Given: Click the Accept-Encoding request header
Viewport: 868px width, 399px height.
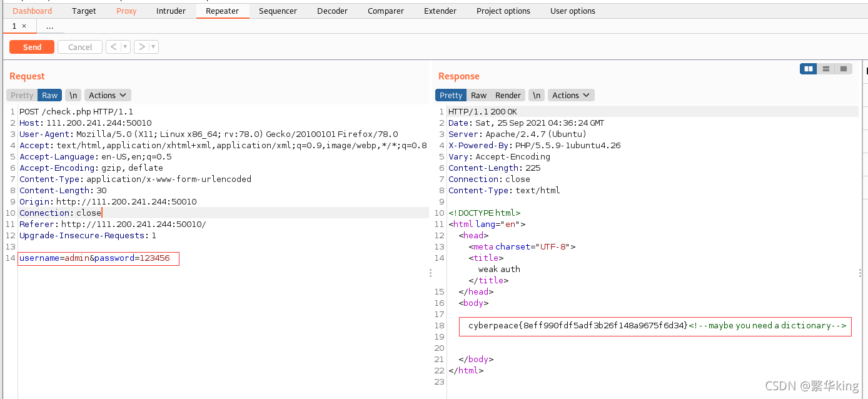Looking at the screenshot, I should point(91,168).
